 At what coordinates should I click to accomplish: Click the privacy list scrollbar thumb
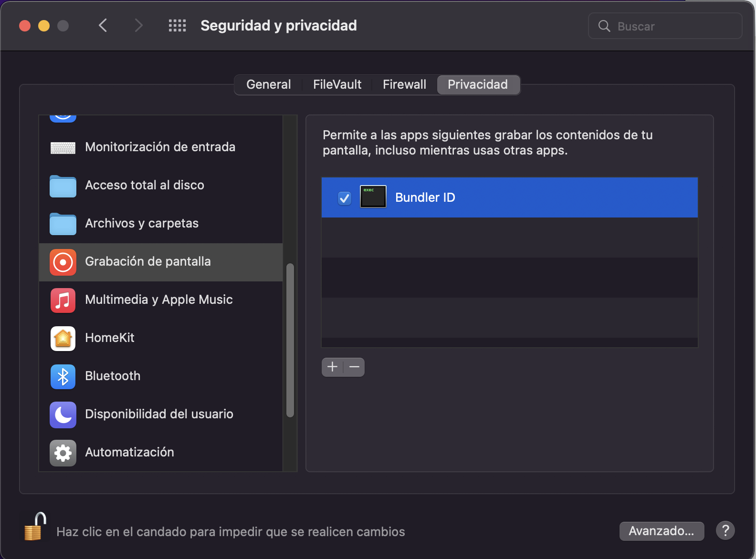pyautogui.click(x=290, y=340)
